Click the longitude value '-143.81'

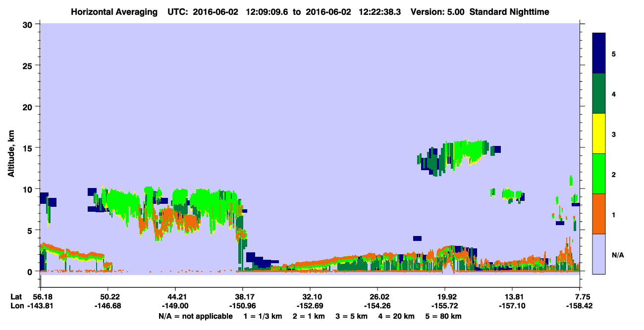point(40,306)
